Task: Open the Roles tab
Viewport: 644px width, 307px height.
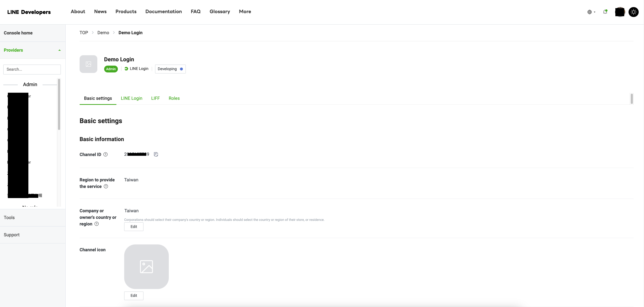Action: pyautogui.click(x=174, y=98)
